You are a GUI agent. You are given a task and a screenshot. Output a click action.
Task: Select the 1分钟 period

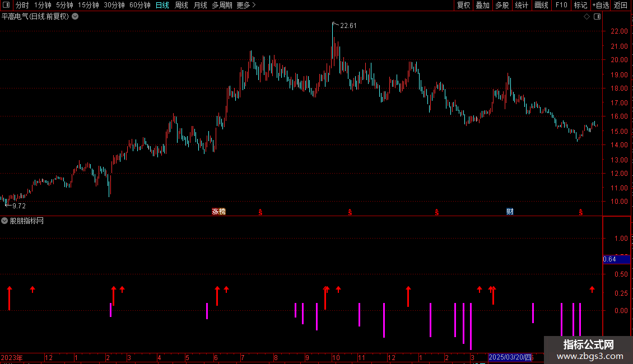point(43,5)
